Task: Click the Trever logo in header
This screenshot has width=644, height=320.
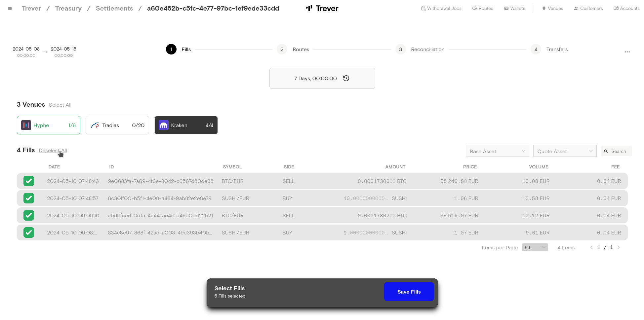Action: pos(322,9)
